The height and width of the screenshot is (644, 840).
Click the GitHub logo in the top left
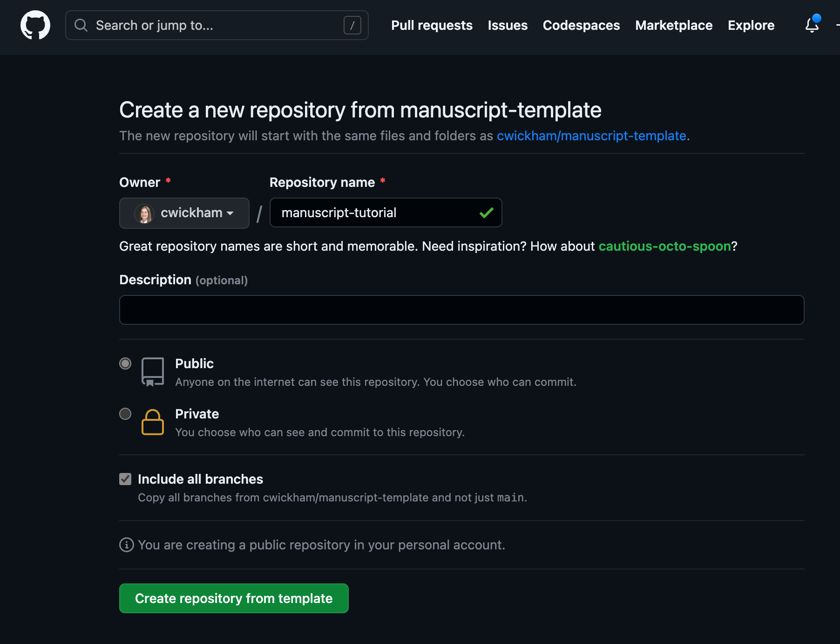[x=35, y=25]
